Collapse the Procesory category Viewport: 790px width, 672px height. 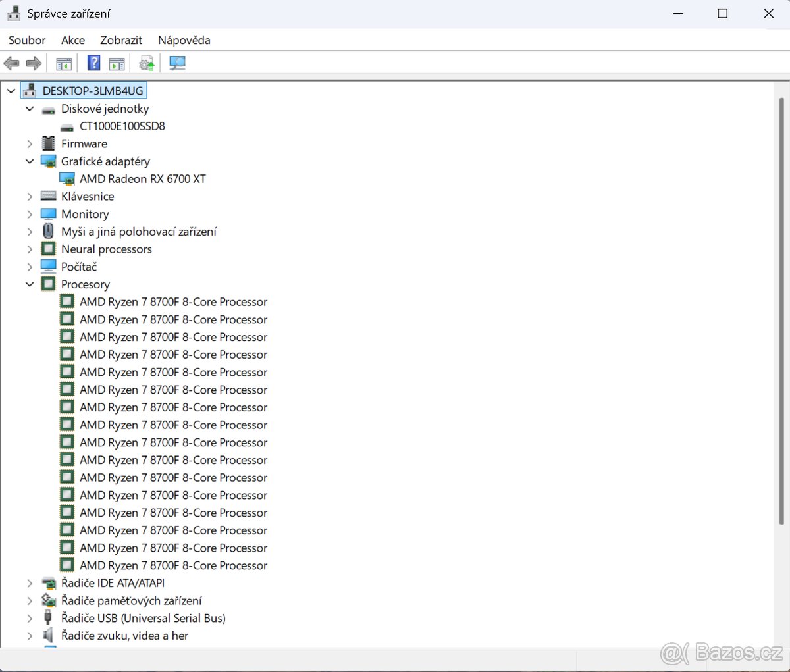coord(30,284)
